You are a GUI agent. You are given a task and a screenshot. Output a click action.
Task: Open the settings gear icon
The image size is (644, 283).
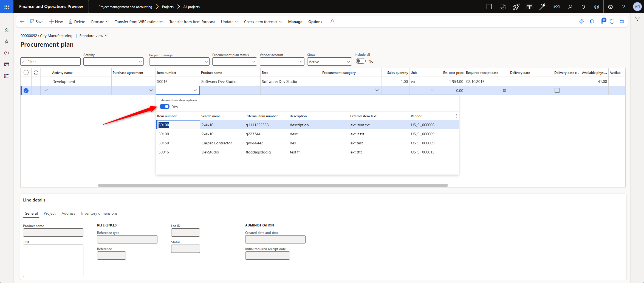(x=610, y=7)
